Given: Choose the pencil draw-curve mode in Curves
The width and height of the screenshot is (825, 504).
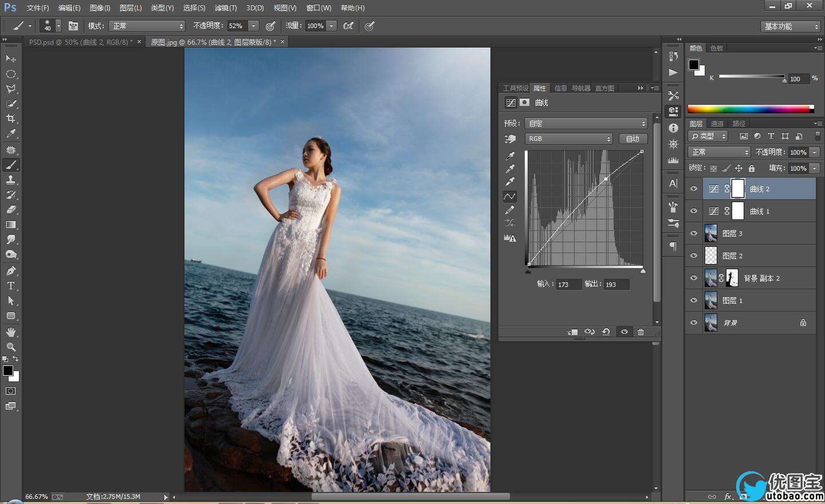Looking at the screenshot, I should [509, 210].
